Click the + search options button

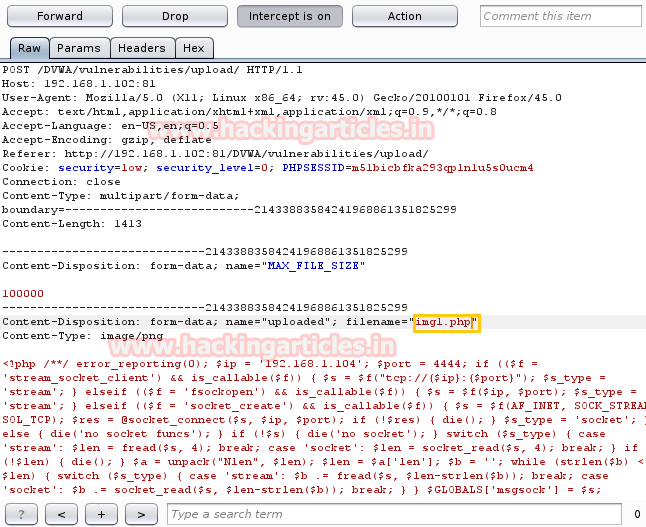point(101,514)
